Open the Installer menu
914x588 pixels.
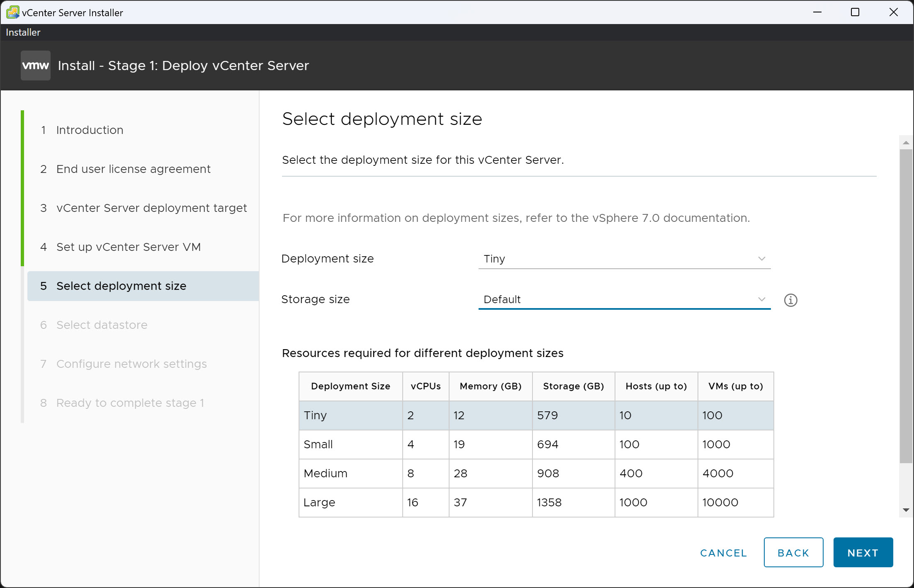(x=22, y=32)
